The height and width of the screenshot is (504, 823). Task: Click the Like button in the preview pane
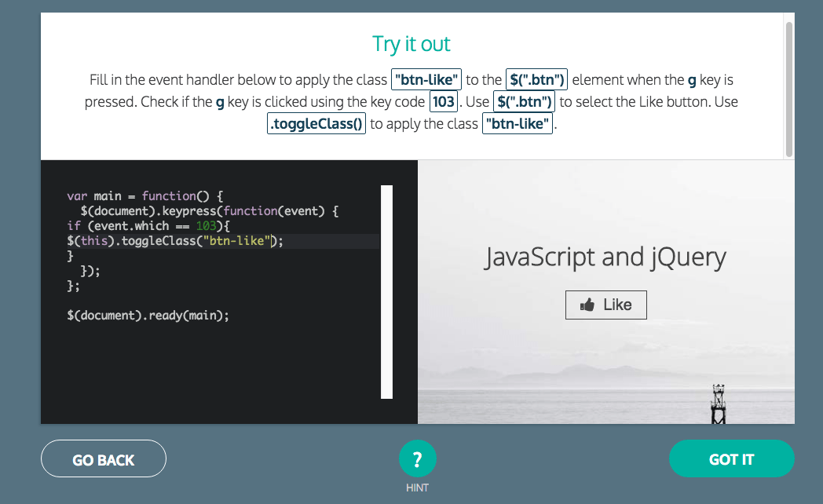[x=605, y=305]
